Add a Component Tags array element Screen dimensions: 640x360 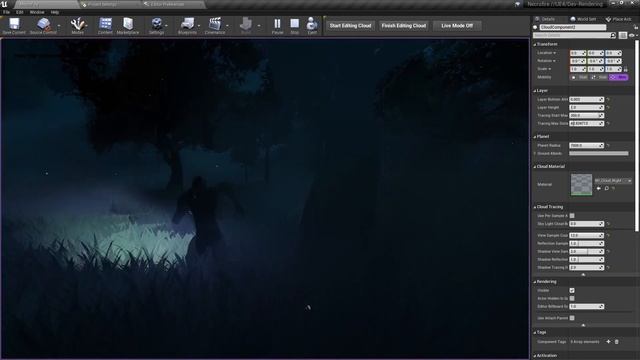[x=608, y=342]
